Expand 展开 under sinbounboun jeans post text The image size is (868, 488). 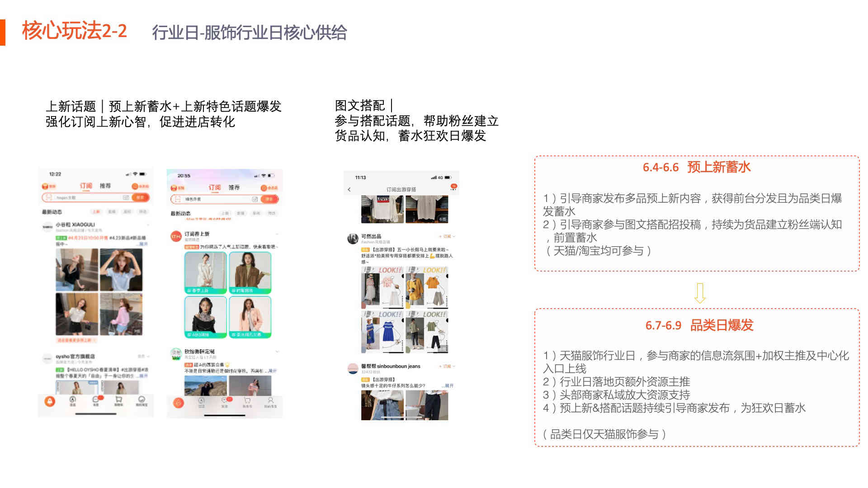449,385
